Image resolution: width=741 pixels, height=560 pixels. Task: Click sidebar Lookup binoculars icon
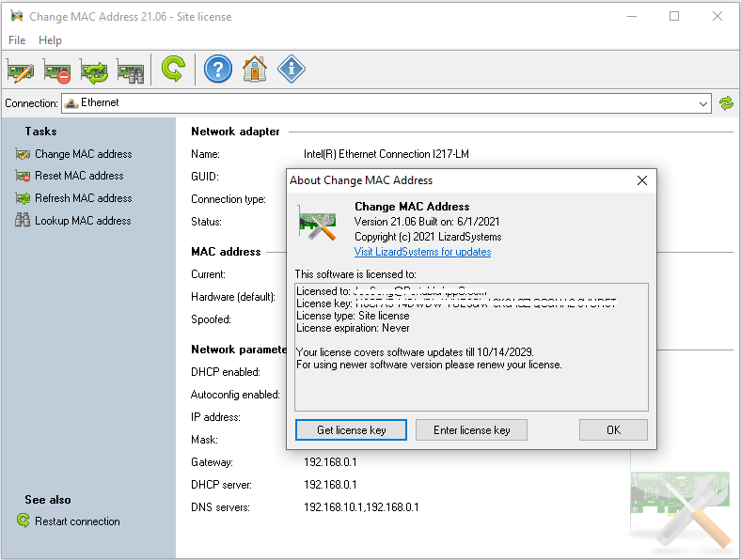click(23, 220)
